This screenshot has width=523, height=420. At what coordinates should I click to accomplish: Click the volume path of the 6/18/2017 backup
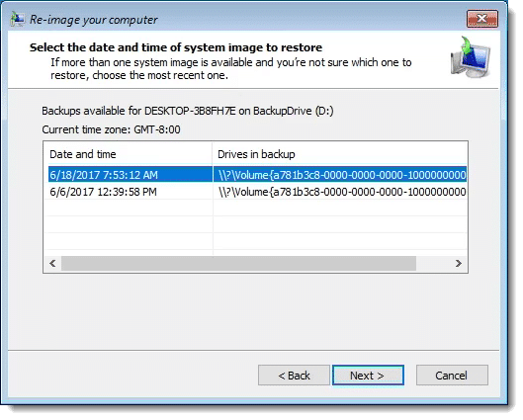coord(342,175)
